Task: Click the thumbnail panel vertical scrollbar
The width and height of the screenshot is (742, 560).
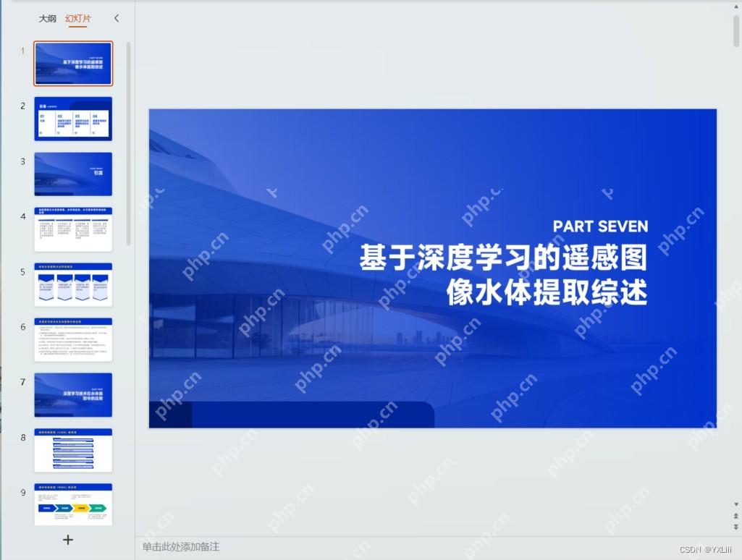Action: tap(128, 144)
